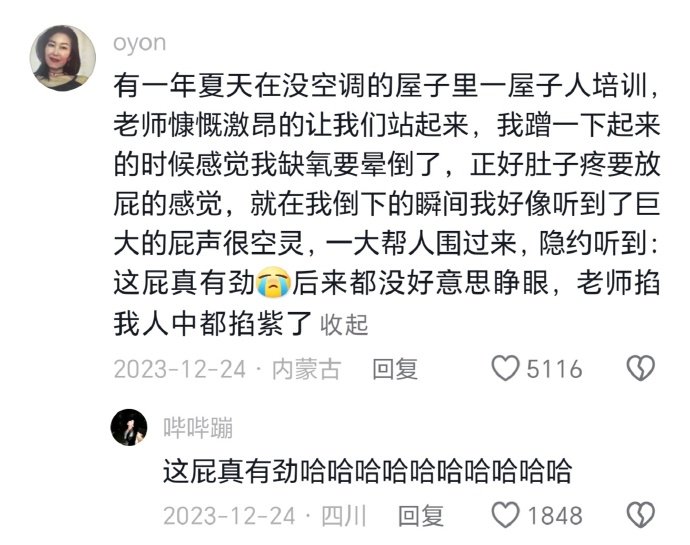
Task: Like oyon's comment with the heart icon
Action: [x=505, y=368]
